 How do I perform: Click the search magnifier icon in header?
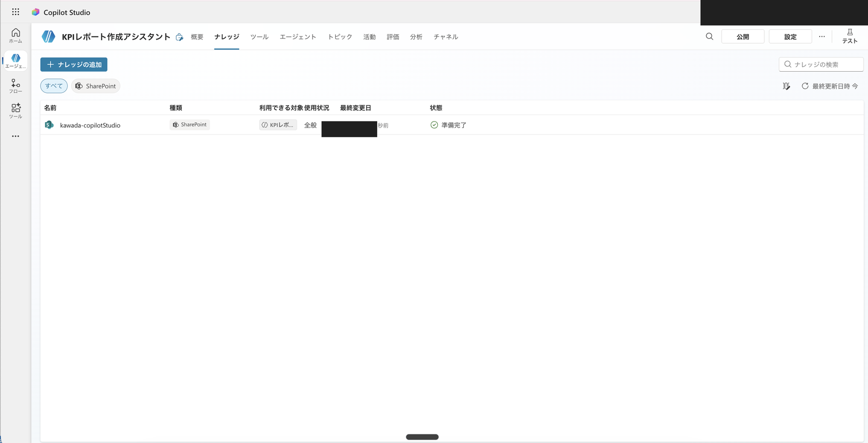710,36
